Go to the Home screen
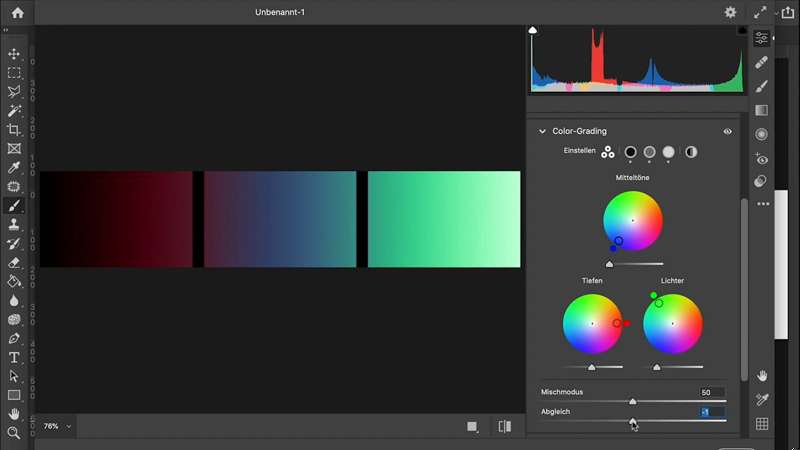The width and height of the screenshot is (800, 450). [x=18, y=12]
